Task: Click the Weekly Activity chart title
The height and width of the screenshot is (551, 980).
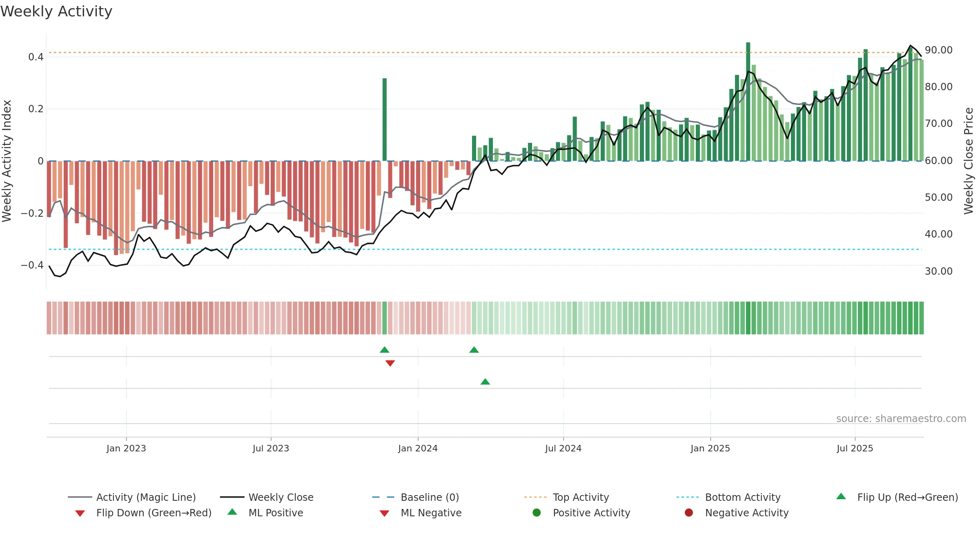Action: point(56,11)
